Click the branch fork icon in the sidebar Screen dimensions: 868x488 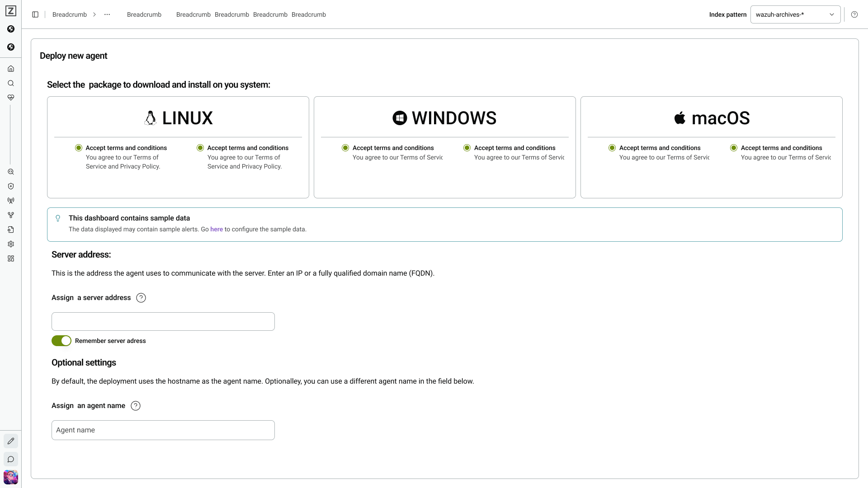11,215
